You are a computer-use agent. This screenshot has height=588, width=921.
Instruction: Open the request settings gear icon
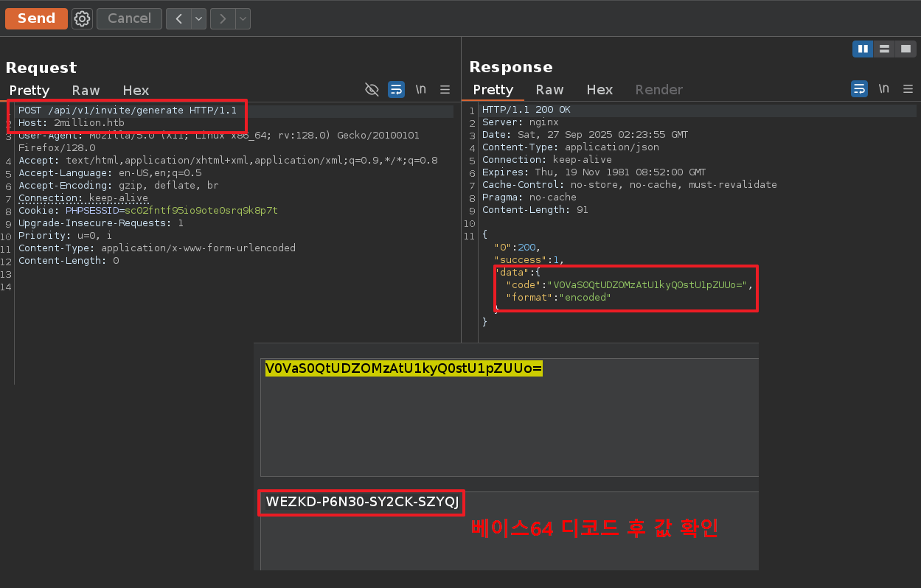(x=82, y=18)
